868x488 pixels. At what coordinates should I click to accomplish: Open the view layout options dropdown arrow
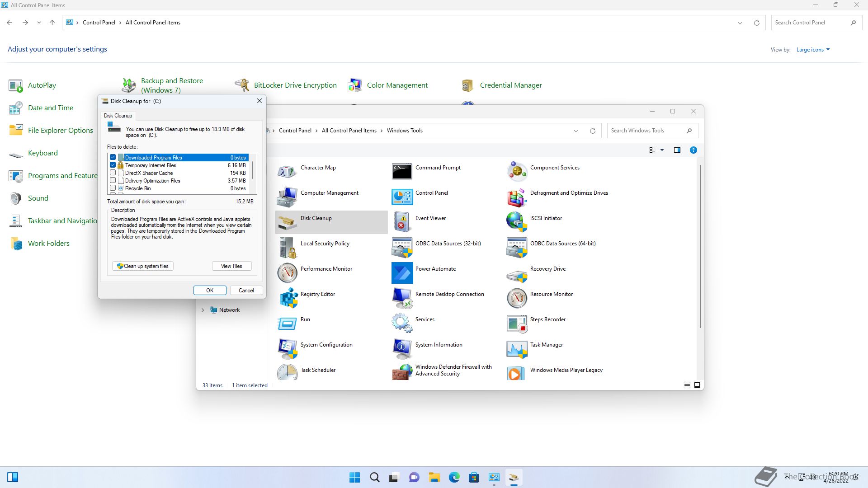(662, 150)
